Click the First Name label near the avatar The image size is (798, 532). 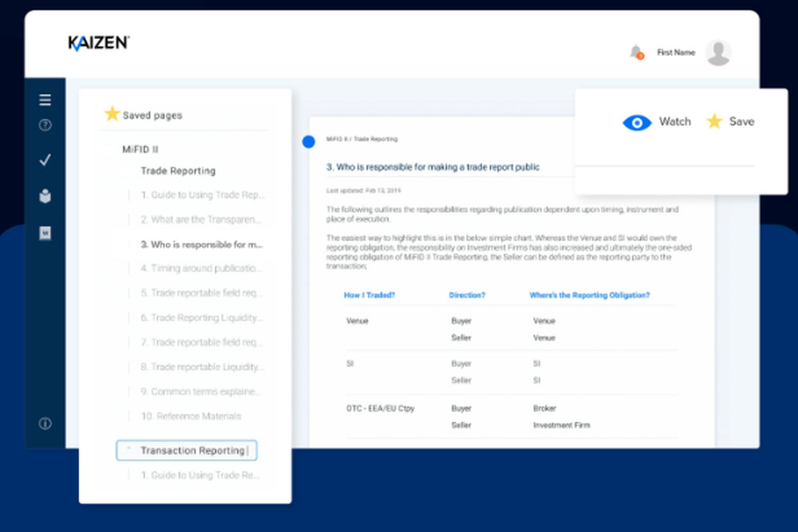675,52
